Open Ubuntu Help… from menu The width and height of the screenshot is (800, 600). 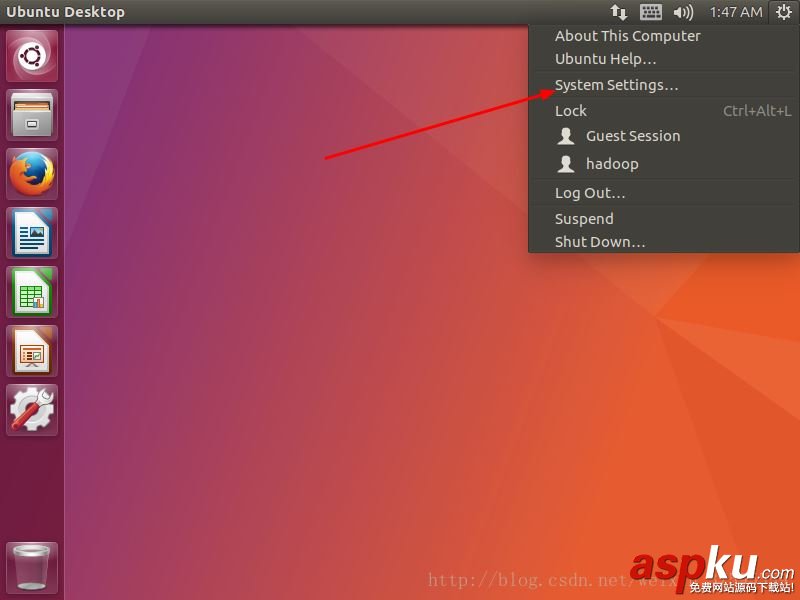(x=664, y=59)
